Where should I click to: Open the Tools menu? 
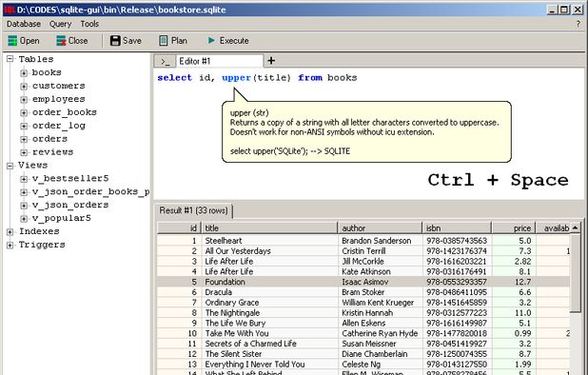tap(89, 24)
